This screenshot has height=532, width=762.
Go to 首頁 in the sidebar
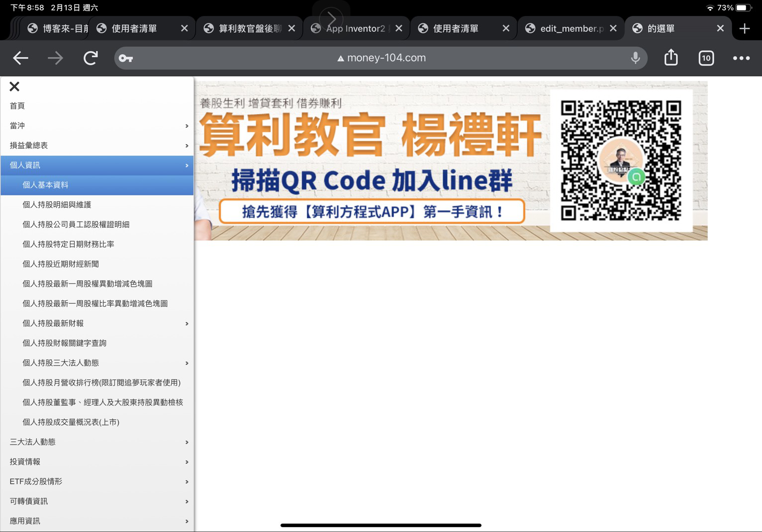(x=17, y=106)
